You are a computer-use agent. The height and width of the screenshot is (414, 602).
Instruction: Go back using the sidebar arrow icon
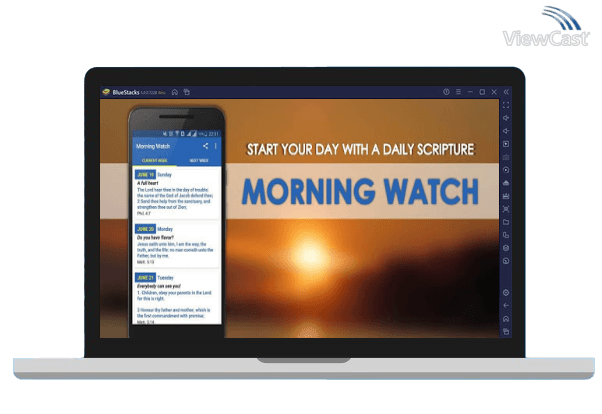point(506,306)
